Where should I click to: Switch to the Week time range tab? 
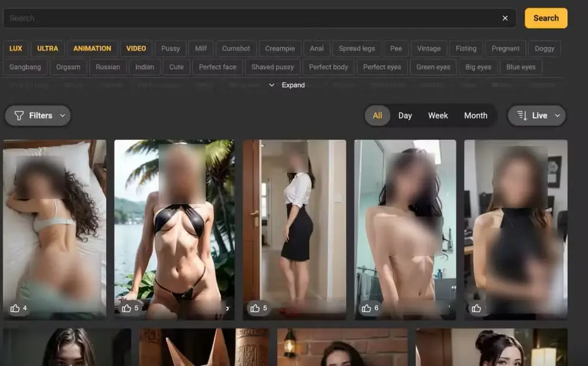pos(438,116)
